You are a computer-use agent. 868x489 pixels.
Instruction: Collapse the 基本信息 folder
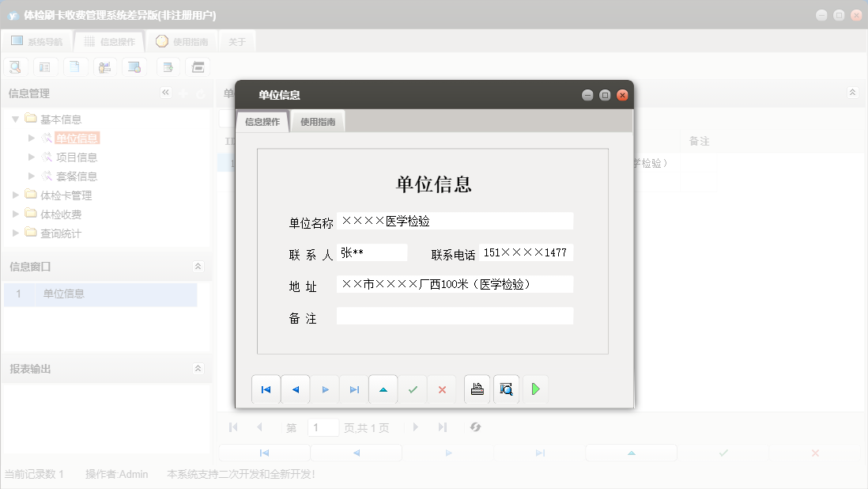pyautogui.click(x=16, y=119)
